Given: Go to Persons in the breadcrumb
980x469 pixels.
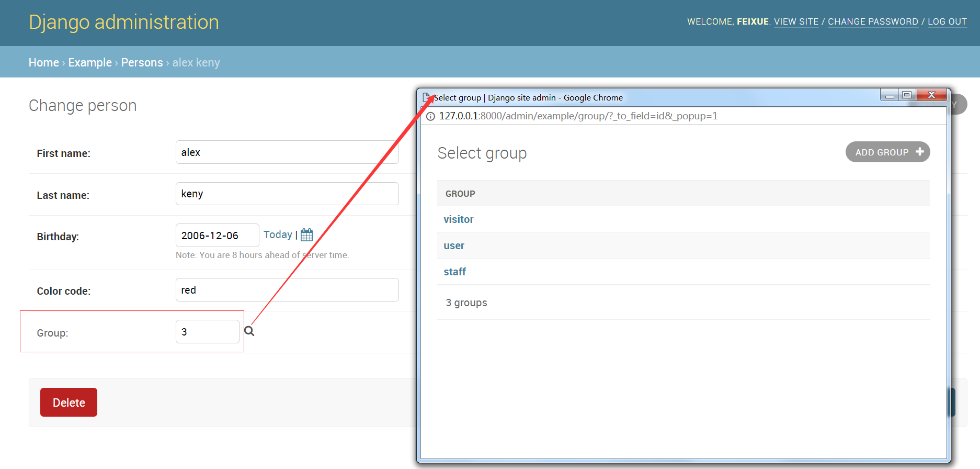Looking at the screenshot, I should [142, 62].
